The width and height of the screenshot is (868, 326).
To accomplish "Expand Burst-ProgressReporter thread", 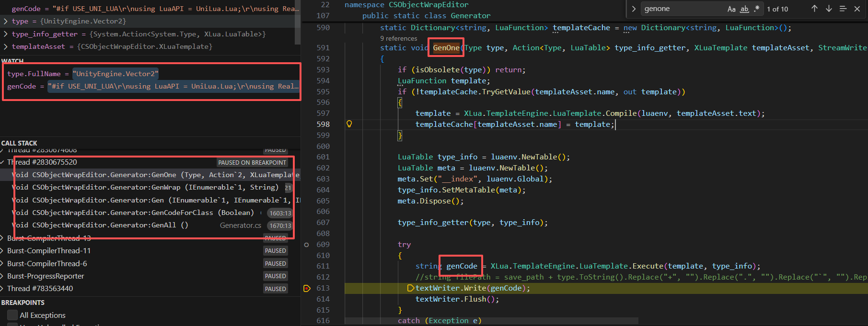I will [3, 276].
